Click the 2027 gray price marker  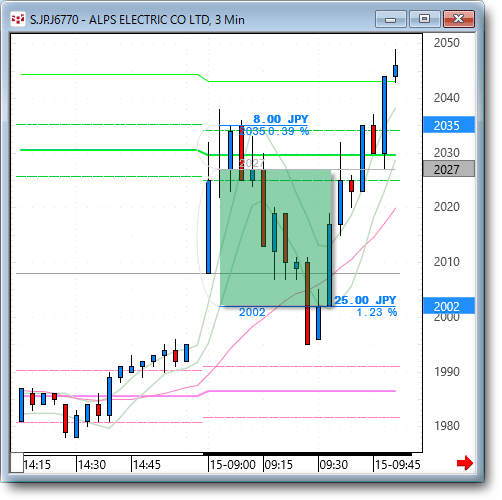[449, 169]
